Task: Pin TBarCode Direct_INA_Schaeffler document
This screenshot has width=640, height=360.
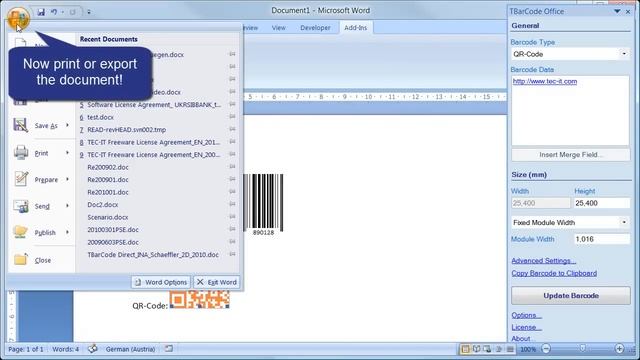Action: [x=232, y=255]
